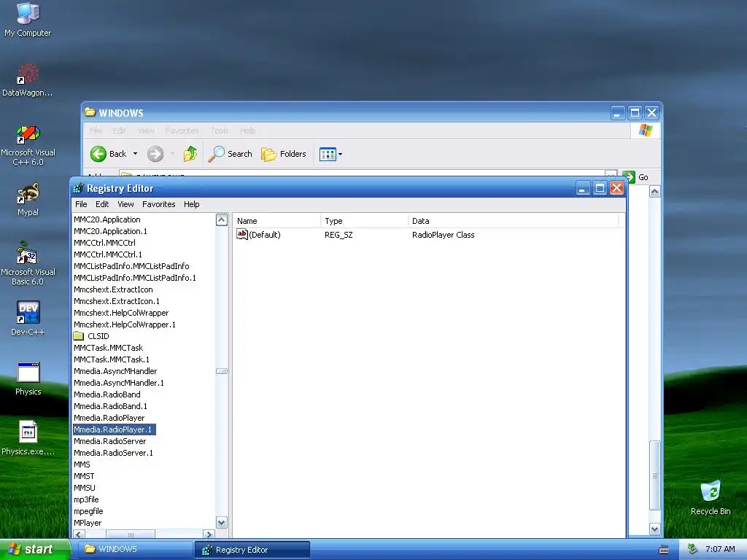Open the Recycle Bin icon
747x560 pixels.
point(711,497)
